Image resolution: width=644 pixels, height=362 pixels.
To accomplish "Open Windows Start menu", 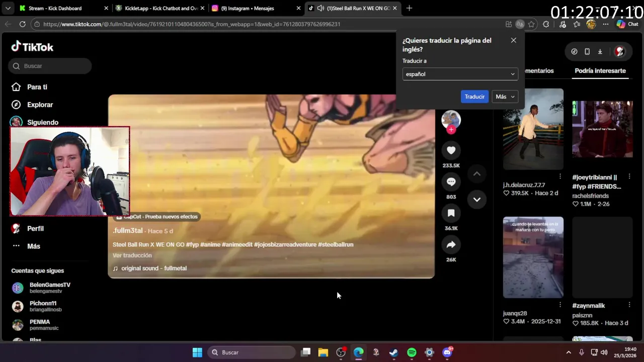I will pyautogui.click(x=197, y=352).
